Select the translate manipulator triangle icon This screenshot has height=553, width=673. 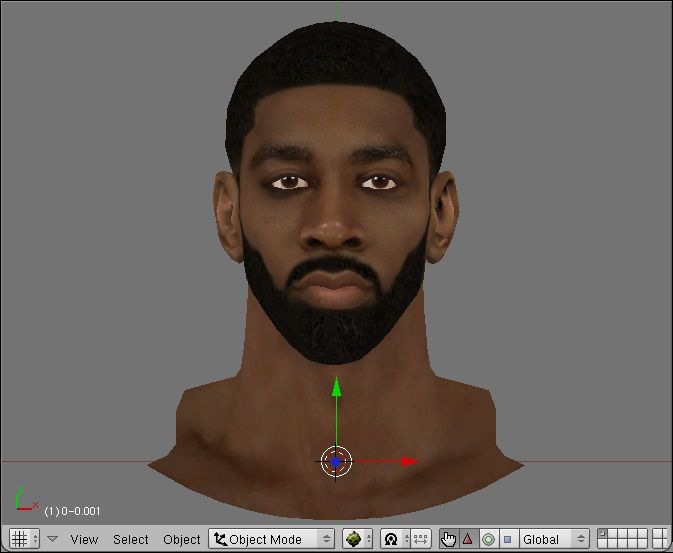tap(467, 539)
